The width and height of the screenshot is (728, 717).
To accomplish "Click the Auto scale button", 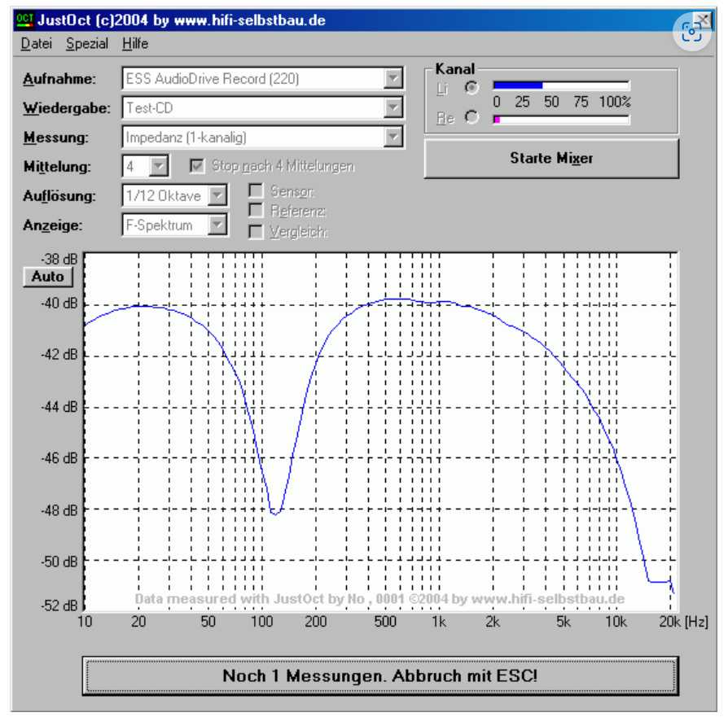I will point(47,277).
